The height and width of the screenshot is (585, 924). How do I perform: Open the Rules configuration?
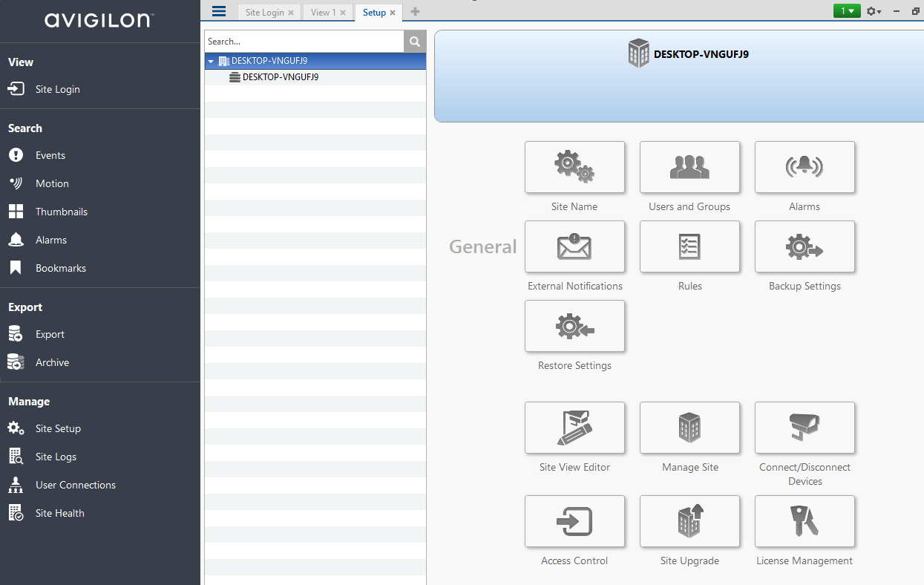(689, 246)
